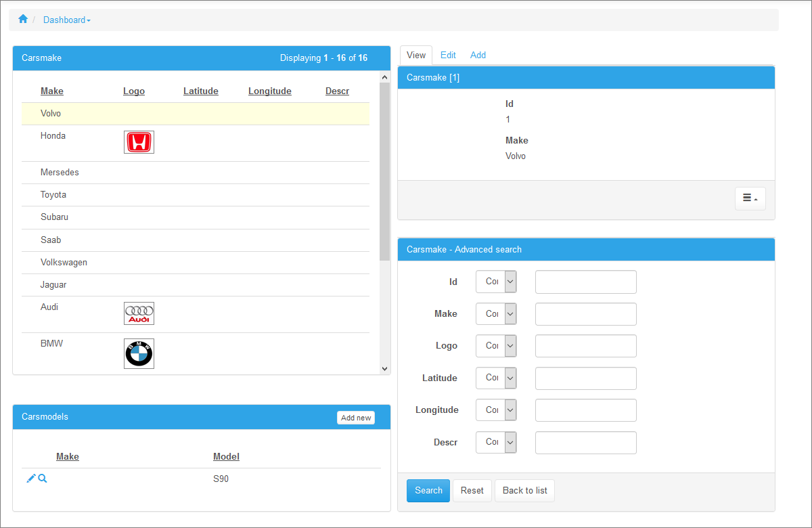Switch to the Edit tab
This screenshot has width=812, height=528.
448,55
